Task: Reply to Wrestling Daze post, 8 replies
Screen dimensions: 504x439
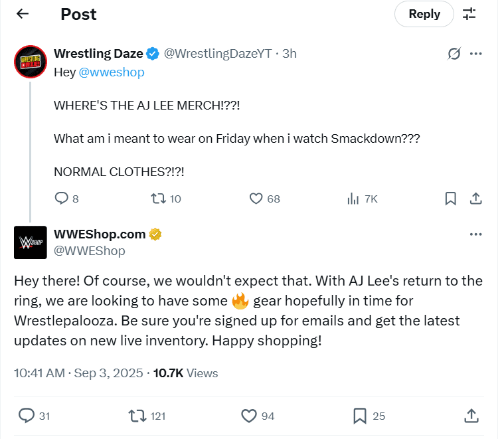Action: pos(62,198)
